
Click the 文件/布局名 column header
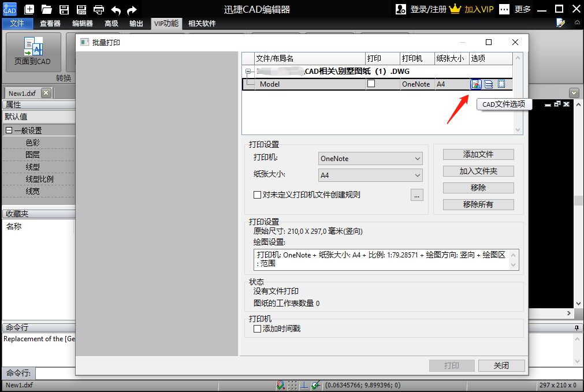click(x=310, y=58)
